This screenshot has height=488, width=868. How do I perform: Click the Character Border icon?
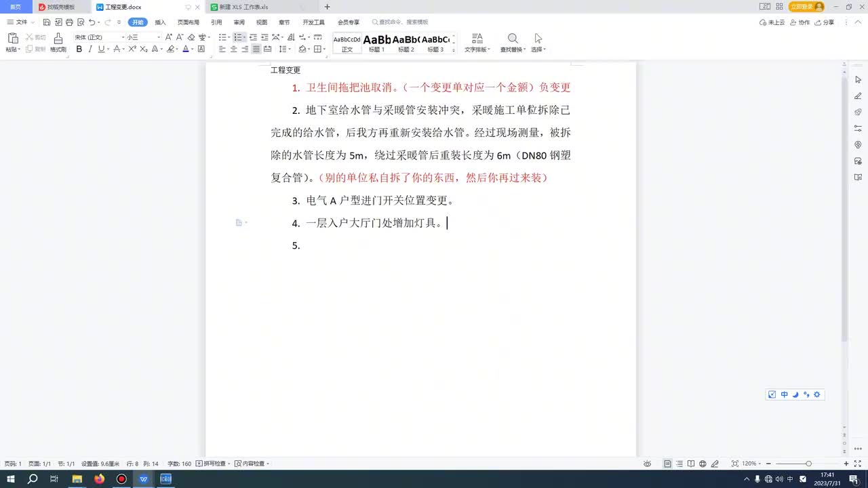(x=201, y=49)
